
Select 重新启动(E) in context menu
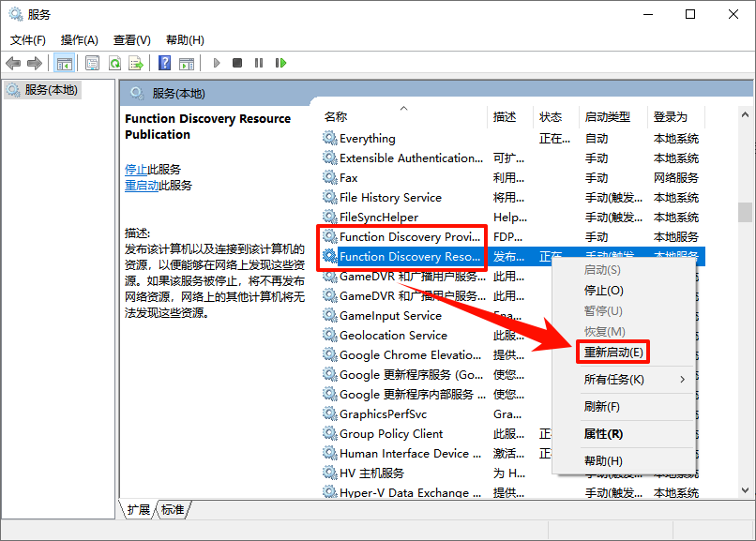[x=612, y=353]
